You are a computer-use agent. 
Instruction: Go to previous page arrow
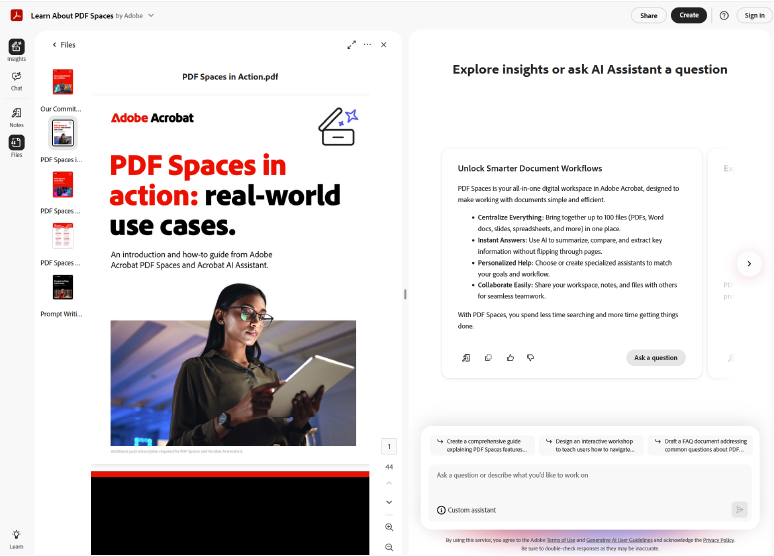[389, 483]
